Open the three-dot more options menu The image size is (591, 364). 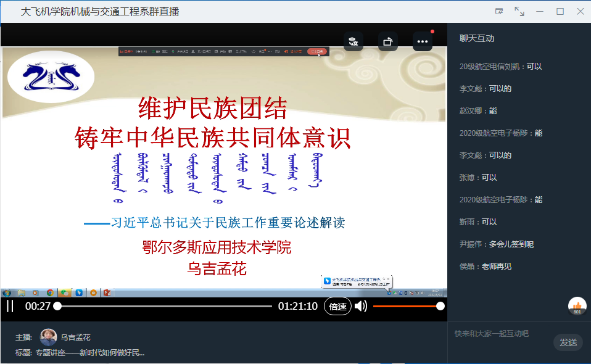point(422,41)
